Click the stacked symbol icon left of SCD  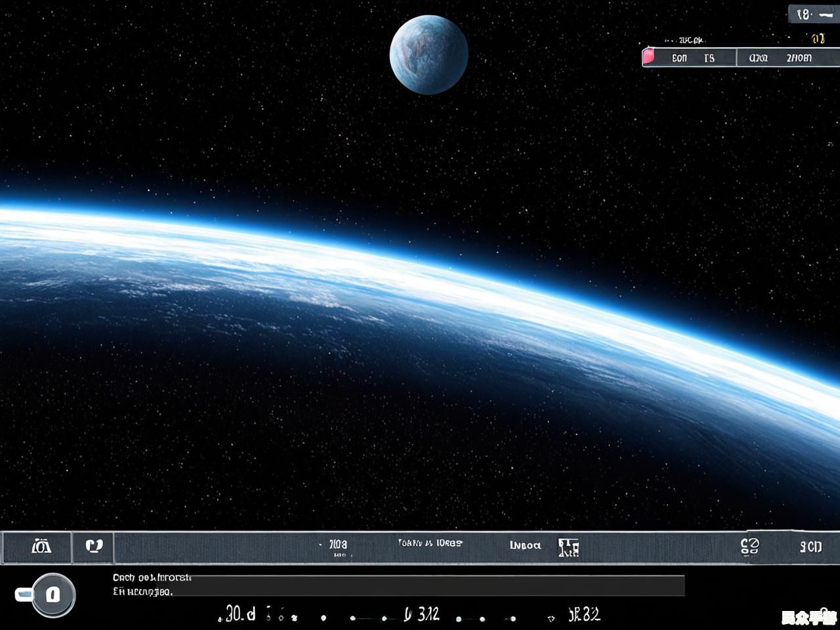tap(749, 546)
